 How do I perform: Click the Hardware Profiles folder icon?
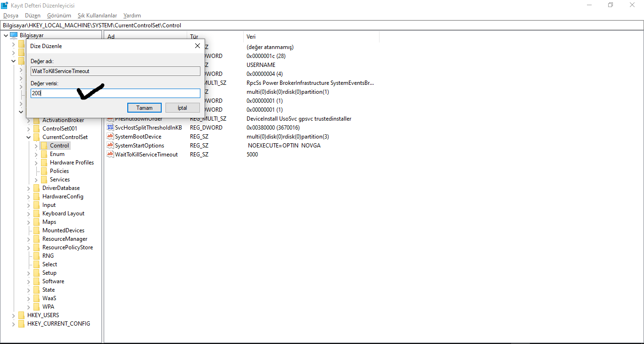point(44,163)
